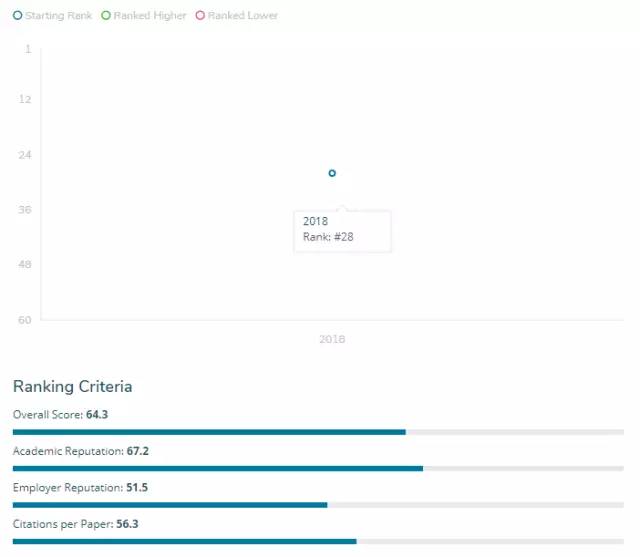Toggle the Starting Rank legend label
The image size is (640, 557).
pos(59,16)
